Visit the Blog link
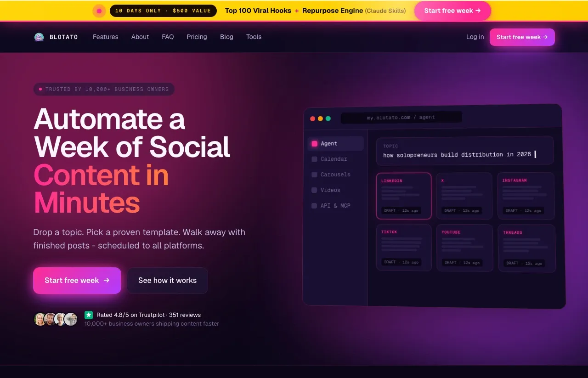Image resolution: width=588 pixels, height=378 pixels. (x=226, y=37)
